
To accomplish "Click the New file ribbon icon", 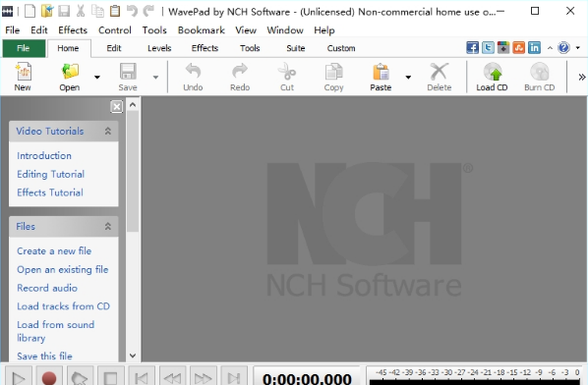I will coord(23,78).
